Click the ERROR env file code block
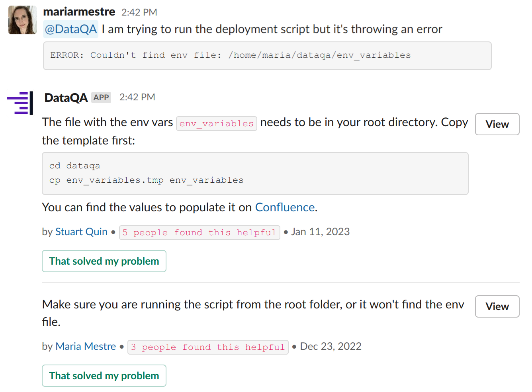The image size is (532, 392). pos(267,56)
